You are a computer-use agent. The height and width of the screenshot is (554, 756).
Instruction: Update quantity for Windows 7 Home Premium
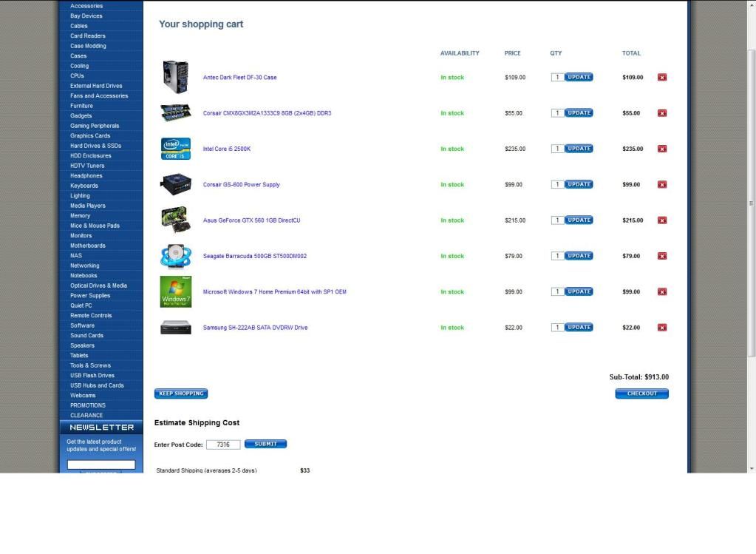579,291
